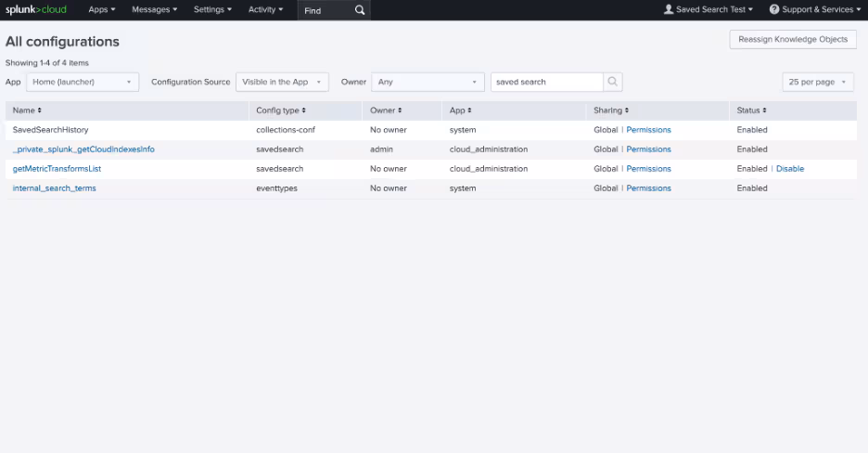This screenshot has height=453, width=868.
Task: Open the internal_search_terms configuration link
Action: click(x=54, y=188)
